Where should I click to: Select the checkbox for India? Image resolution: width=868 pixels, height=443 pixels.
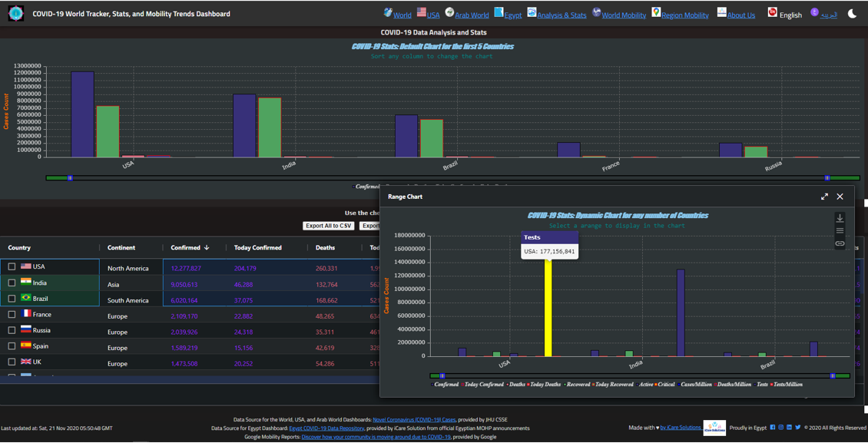pos(11,283)
